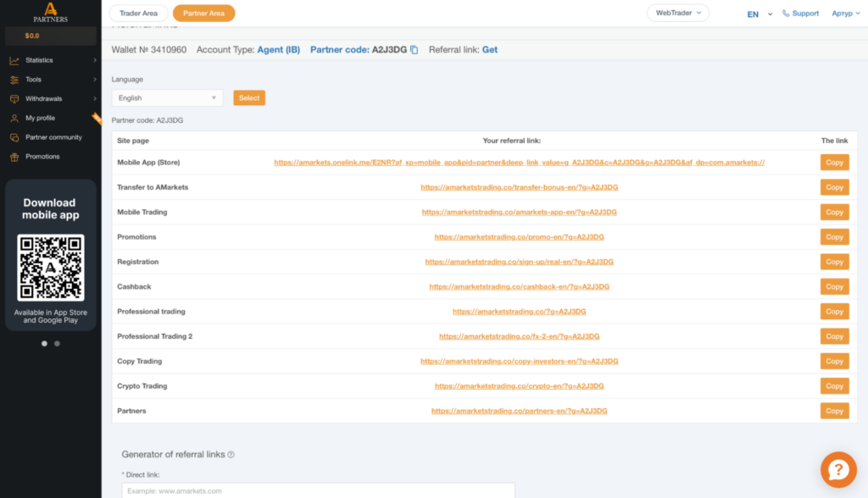
Task: Click the Direct link input field
Action: [319, 491]
